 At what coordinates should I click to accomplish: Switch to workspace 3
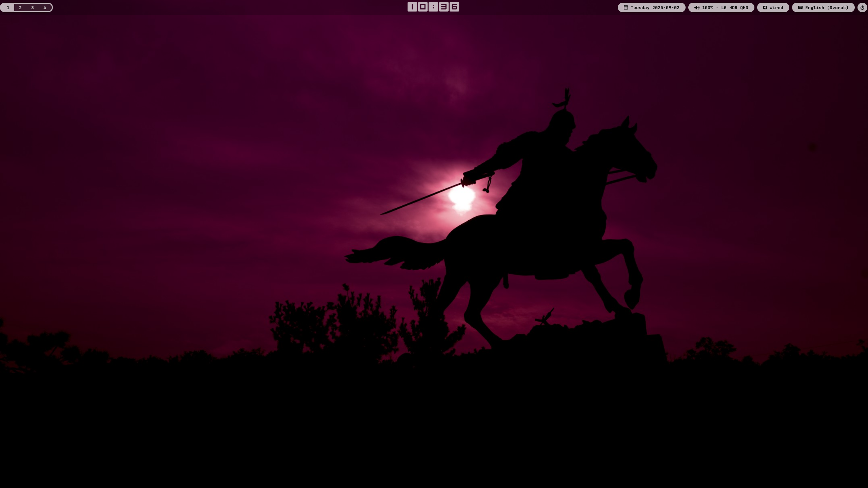[33, 7]
